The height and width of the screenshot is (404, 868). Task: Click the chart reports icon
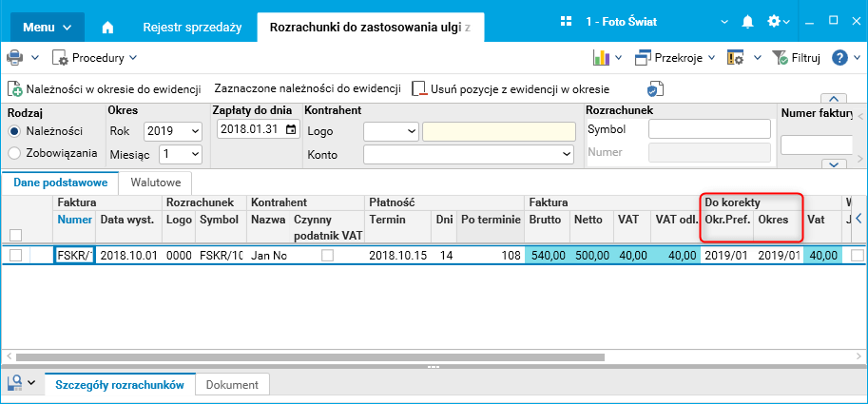601,58
